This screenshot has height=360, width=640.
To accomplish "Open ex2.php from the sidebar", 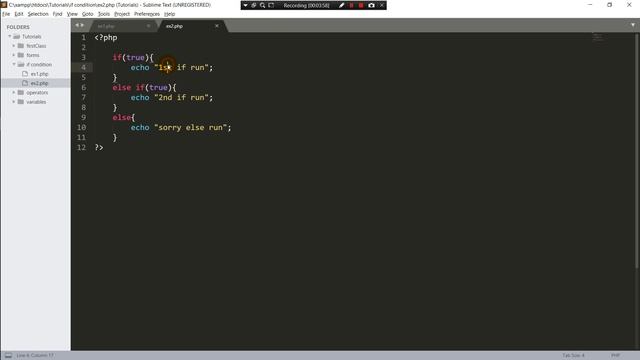I will point(40,83).
